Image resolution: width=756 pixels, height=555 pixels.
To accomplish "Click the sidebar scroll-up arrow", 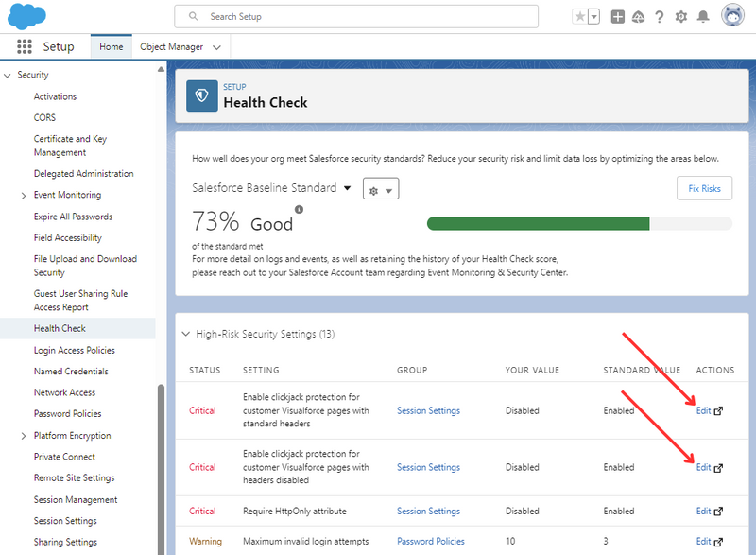I will click(x=161, y=70).
